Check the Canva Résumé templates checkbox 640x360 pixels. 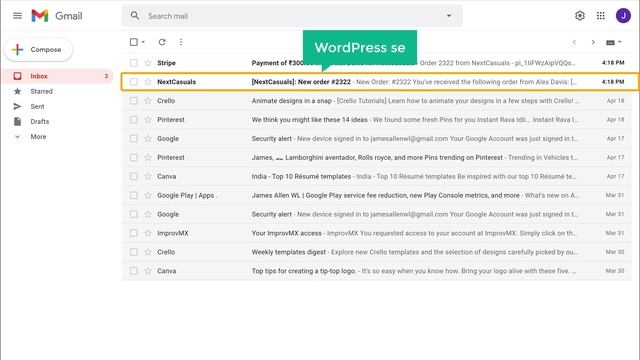point(133,176)
